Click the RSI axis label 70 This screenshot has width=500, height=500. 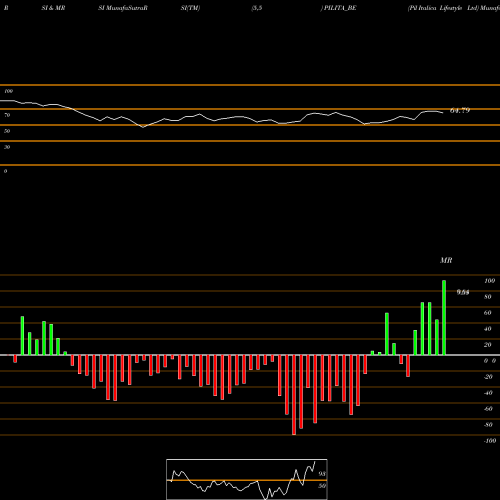[x=7, y=115]
